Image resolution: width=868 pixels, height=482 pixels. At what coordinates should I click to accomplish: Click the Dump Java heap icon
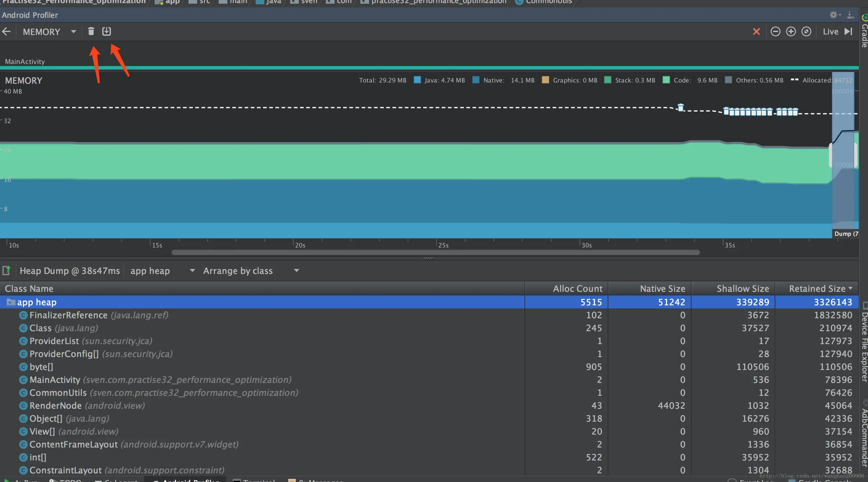coord(107,31)
